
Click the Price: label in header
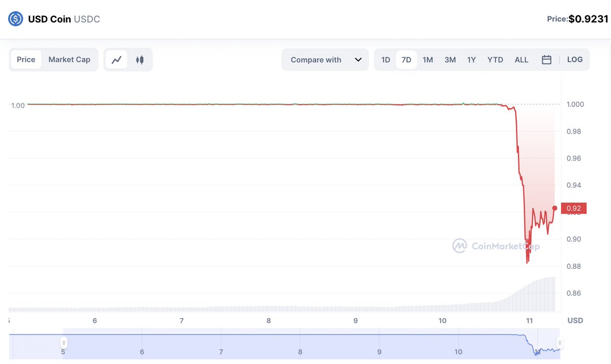557,19
